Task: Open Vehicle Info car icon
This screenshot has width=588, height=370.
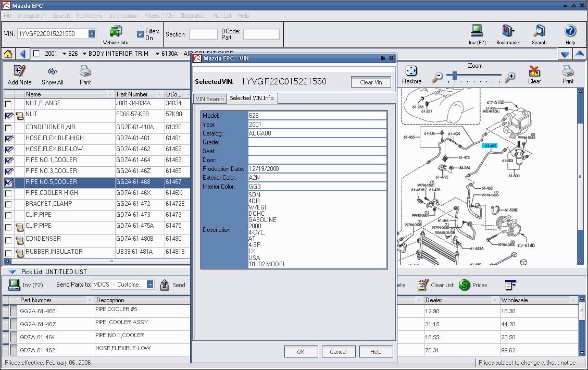Action: tap(116, 32)
